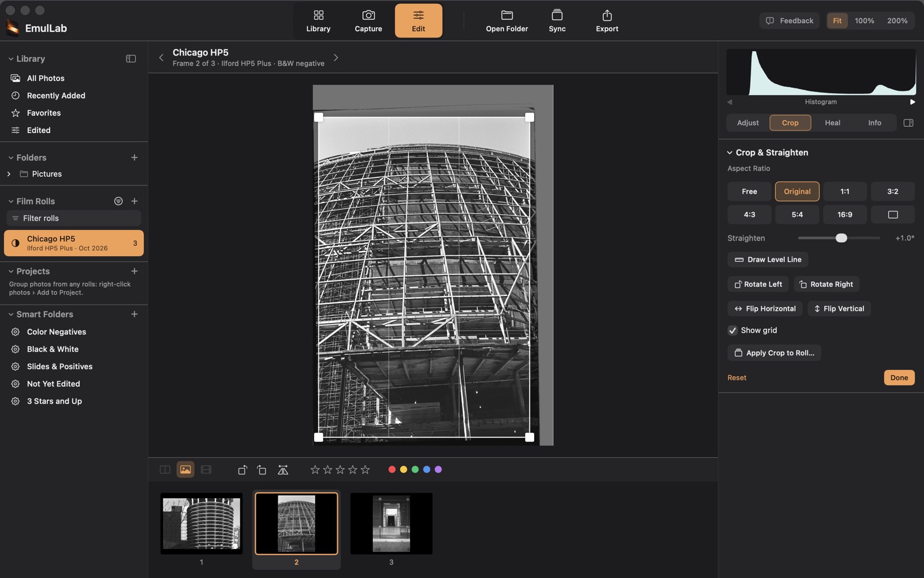Expand the Pictures folder
This screenshot has width=924, height=578.
(9, 174)
